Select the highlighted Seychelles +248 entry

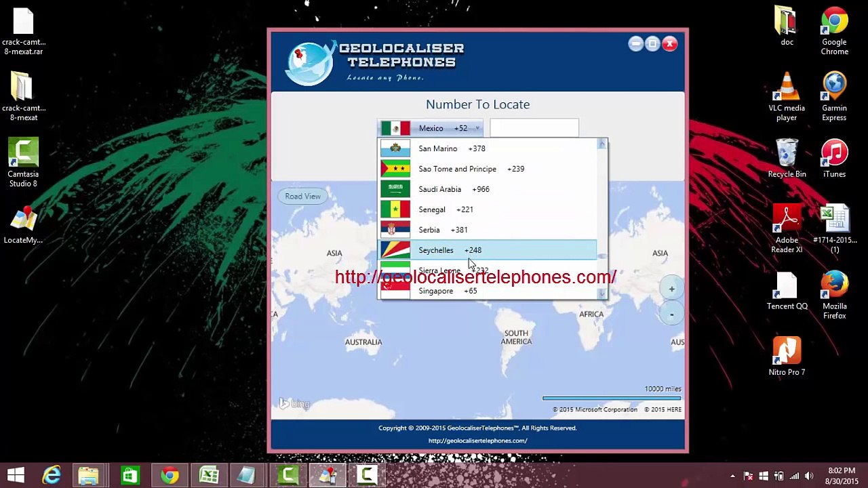pos(488,250)
